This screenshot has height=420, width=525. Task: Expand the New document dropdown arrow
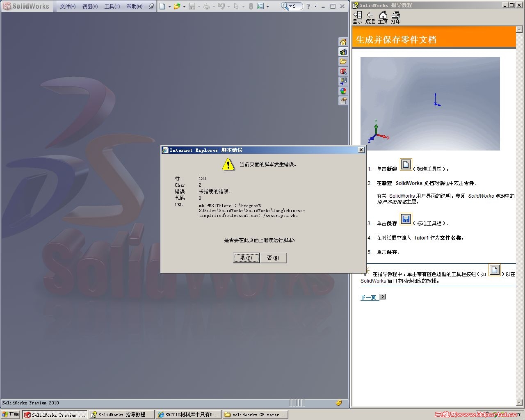tap(169, 7)
